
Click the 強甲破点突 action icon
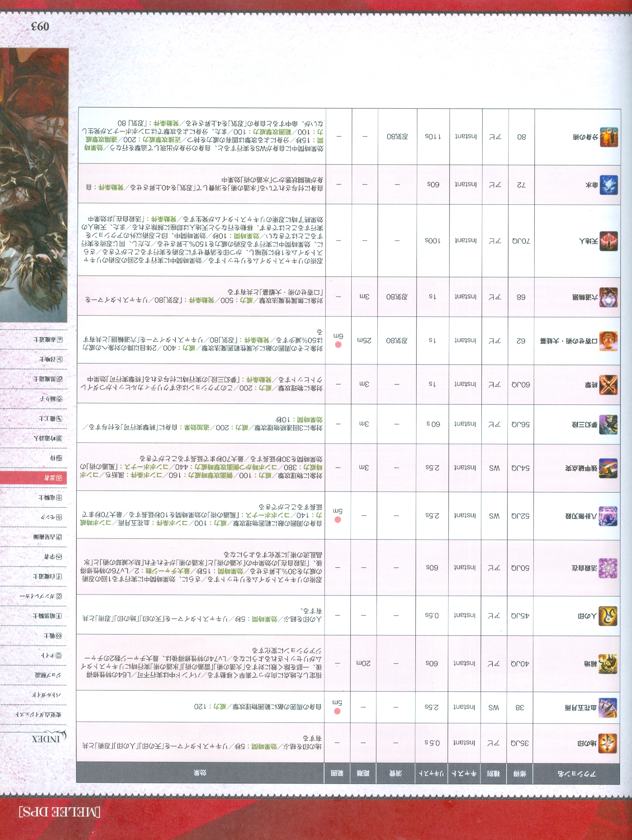pos(608,468)
